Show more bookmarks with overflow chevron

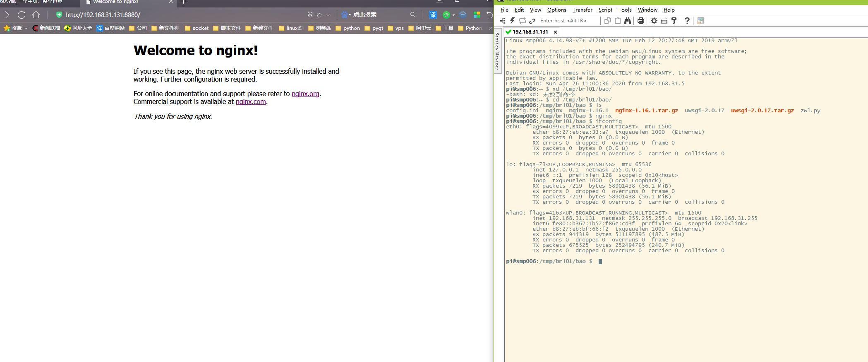[x=491, y=28]
